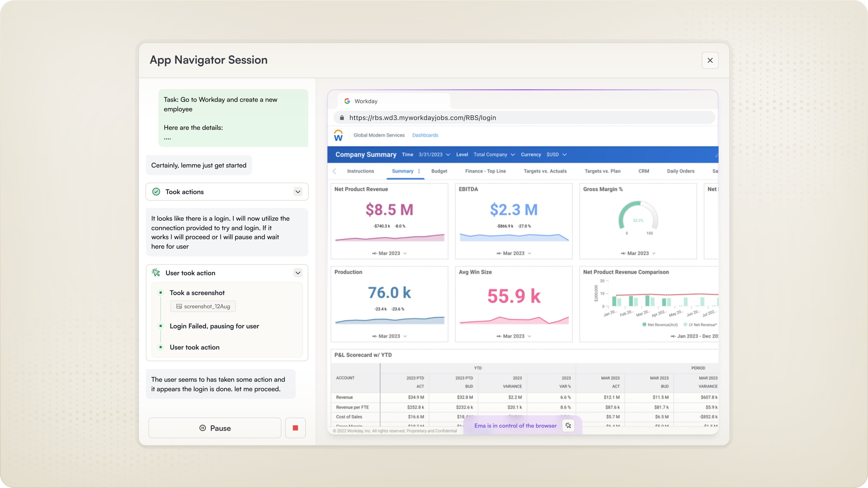Open the Currency $USD dropdown
The height and width of the screenshot is (488, 868).
pyautogui.click(x=556, y=155)
